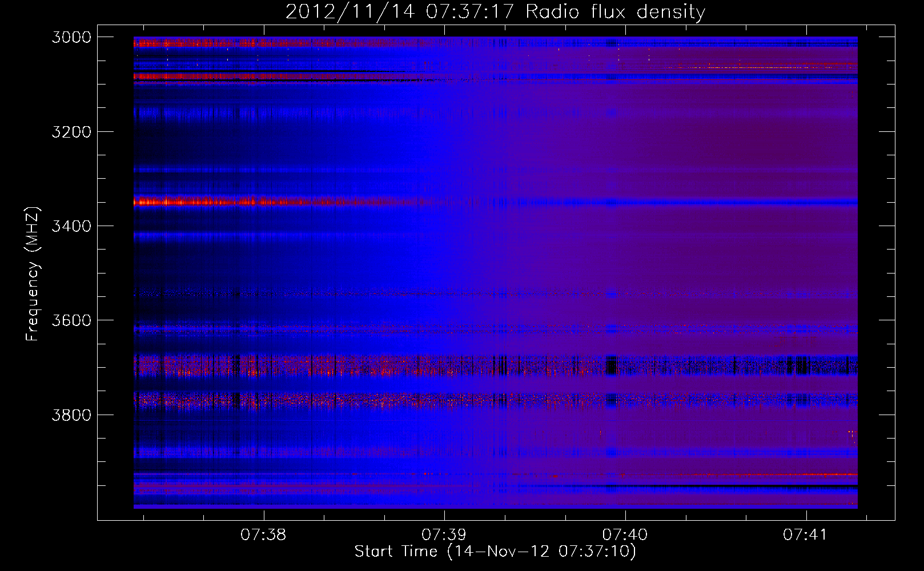Click the plot title "2012/11/14 07:37:17 Radio flux density"

(495, 11)
